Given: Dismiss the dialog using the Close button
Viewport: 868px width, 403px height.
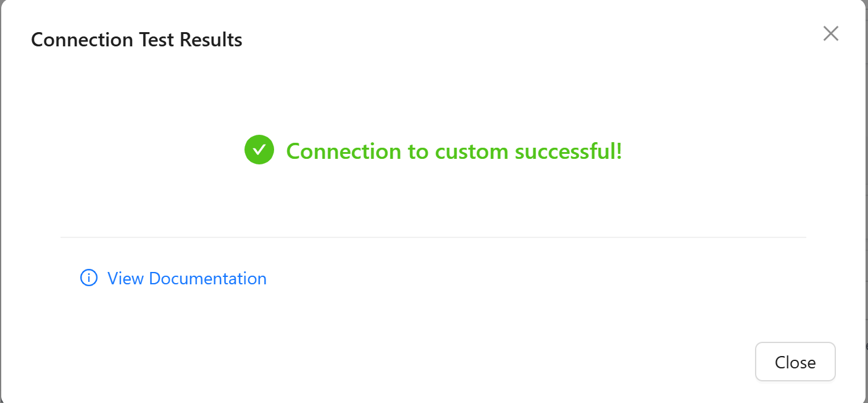Looking at the screenshot, I should pyautogui.click(x=795, y=362).
